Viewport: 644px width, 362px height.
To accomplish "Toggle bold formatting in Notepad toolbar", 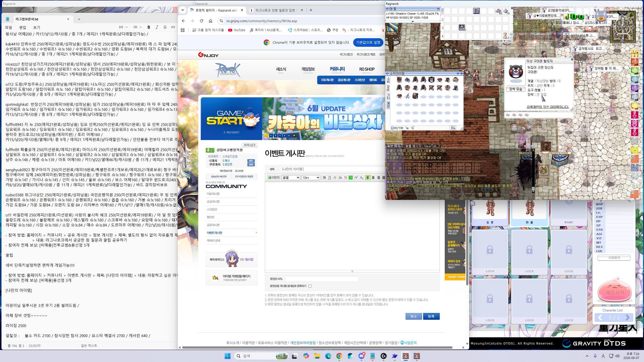I will [149, 27].
